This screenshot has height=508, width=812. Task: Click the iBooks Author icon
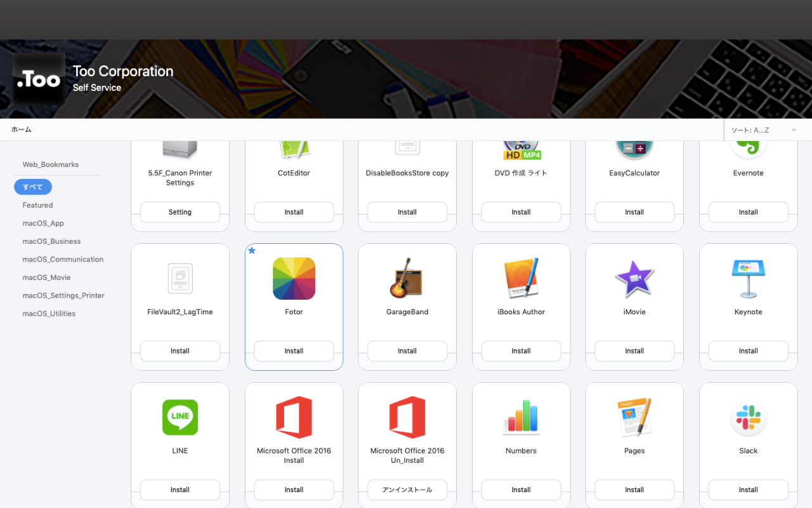[521, 279]
